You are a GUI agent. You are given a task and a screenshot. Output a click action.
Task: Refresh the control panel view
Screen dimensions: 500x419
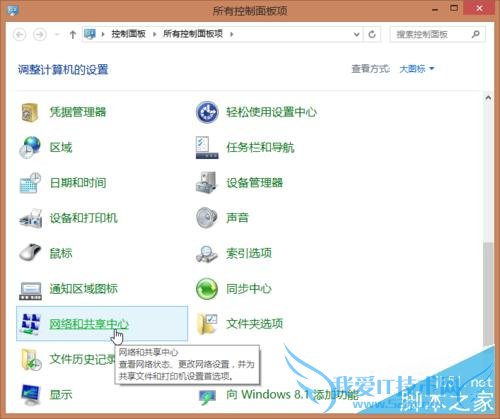pos(372,34)
